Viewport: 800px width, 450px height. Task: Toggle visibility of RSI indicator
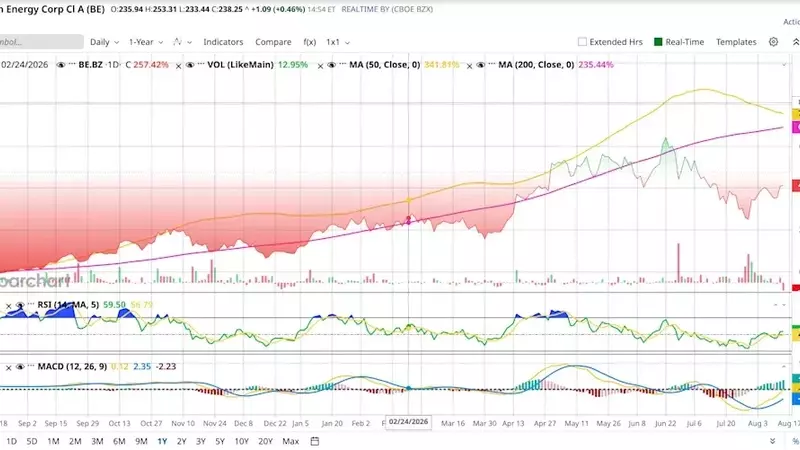pyautogui.click(x=20, y=305)
